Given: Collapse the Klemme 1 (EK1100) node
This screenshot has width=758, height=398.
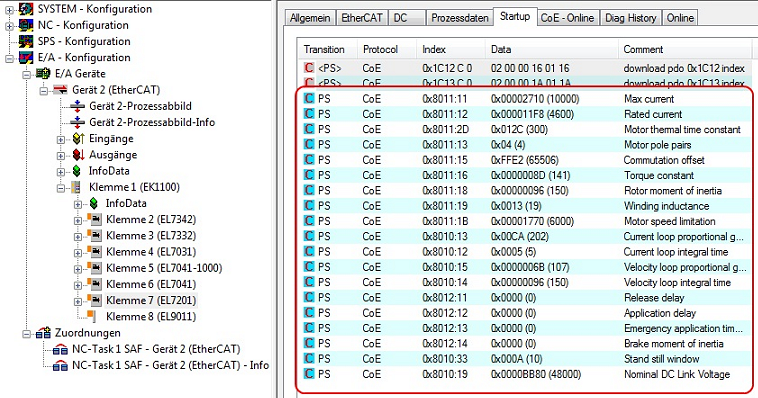Looking at the screenshot, I should (61, 188).
